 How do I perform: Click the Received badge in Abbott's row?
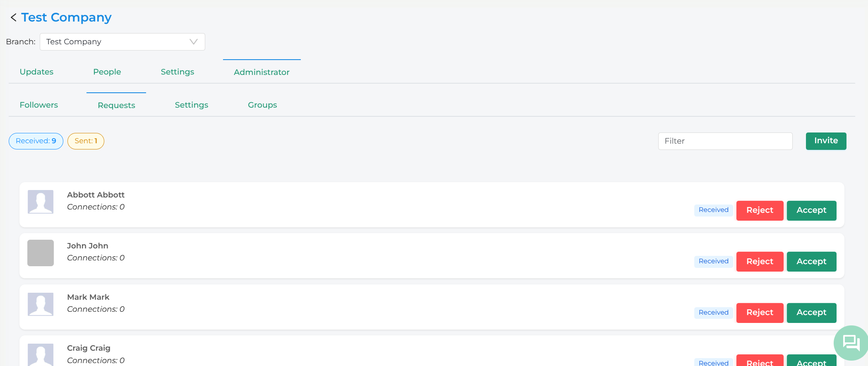713,210
